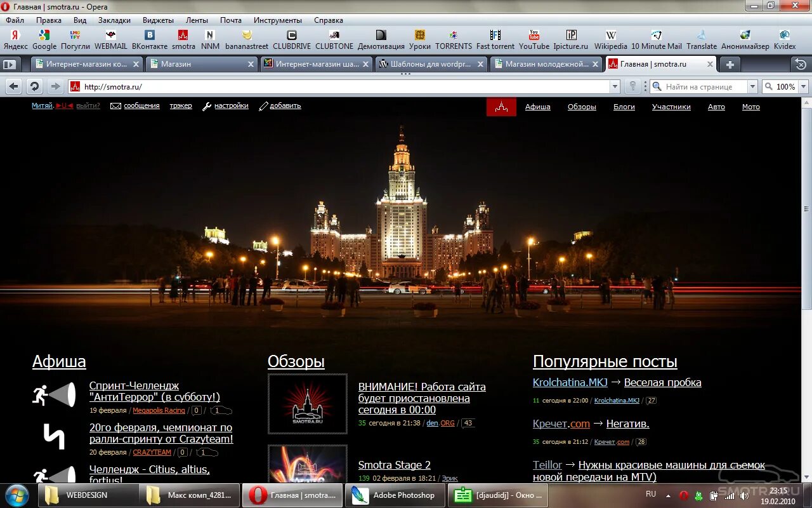Image resolution: width=812 pixels, height=508 pixels.
Task: Open the bananastreet bookmark icon
Action: coord(247,35)
